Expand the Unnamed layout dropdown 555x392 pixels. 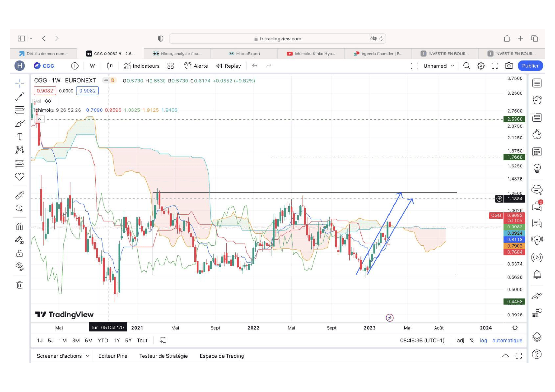(452, 66)
